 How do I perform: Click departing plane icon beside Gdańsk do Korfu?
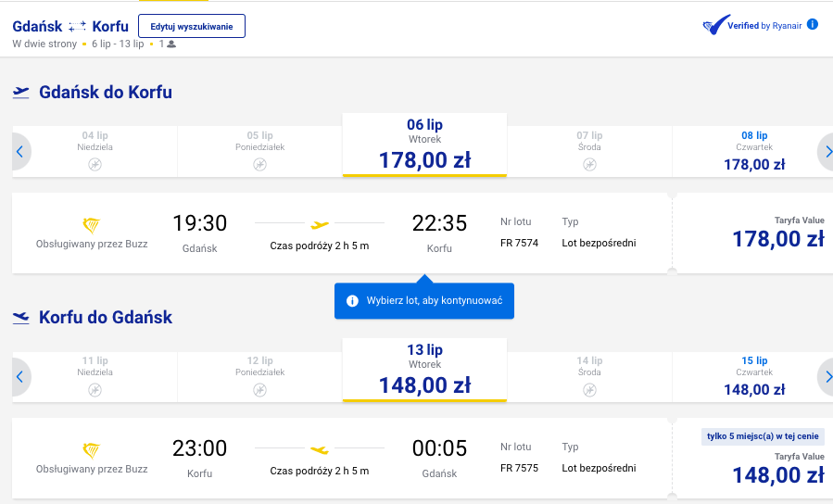coord(20,93)
